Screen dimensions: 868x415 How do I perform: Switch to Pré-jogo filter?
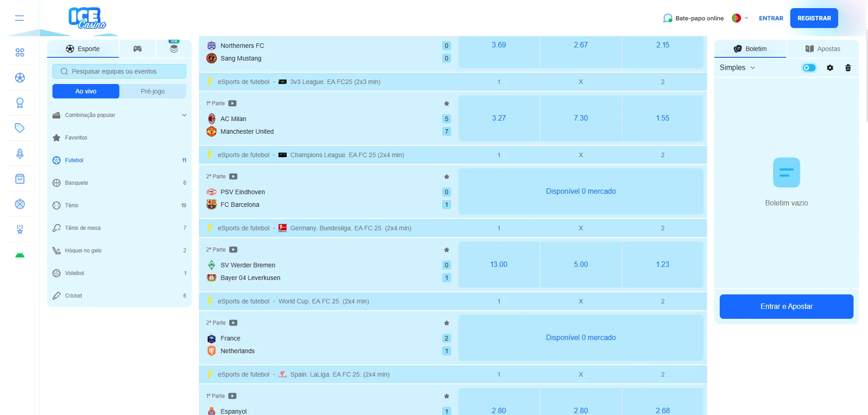(x=153, y=91)
